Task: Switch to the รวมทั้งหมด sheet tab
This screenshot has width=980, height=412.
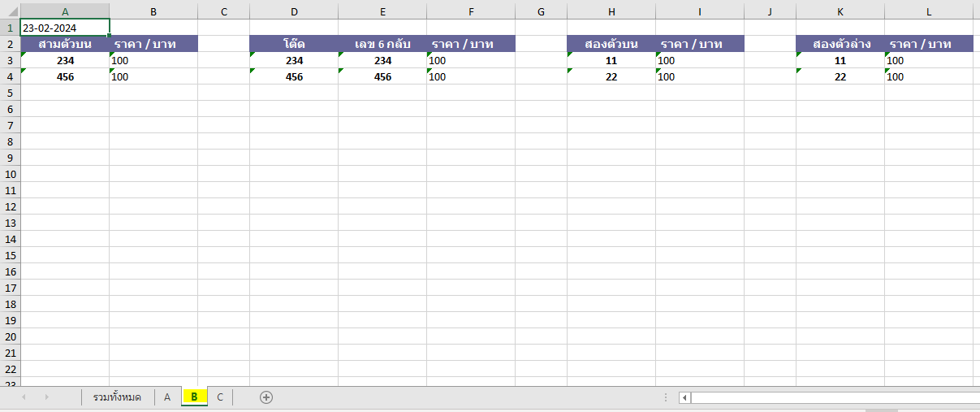Action: pos(117,397)
